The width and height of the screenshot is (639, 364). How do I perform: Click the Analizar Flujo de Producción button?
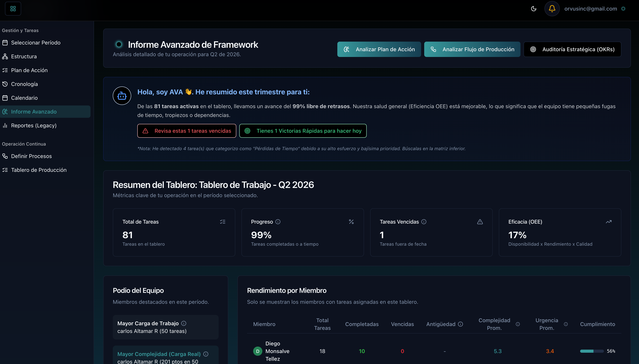472,49
